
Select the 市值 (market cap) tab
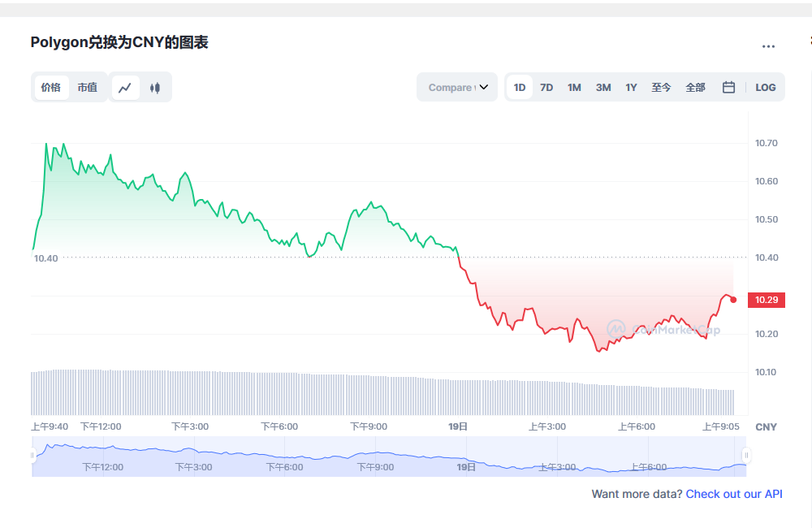pos(88,88)
